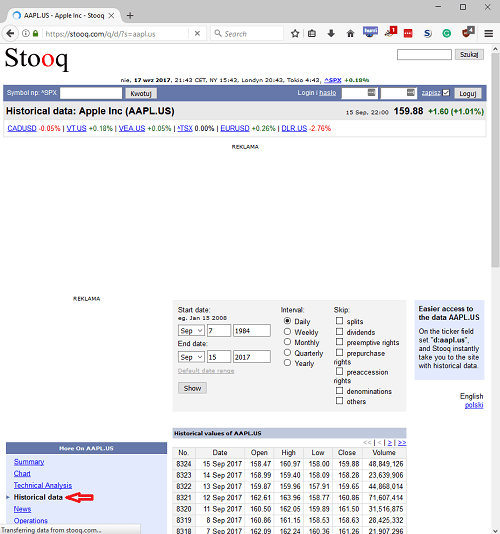Select the Yearly interval radio button
500x534 pixels.
pos(287,363)
